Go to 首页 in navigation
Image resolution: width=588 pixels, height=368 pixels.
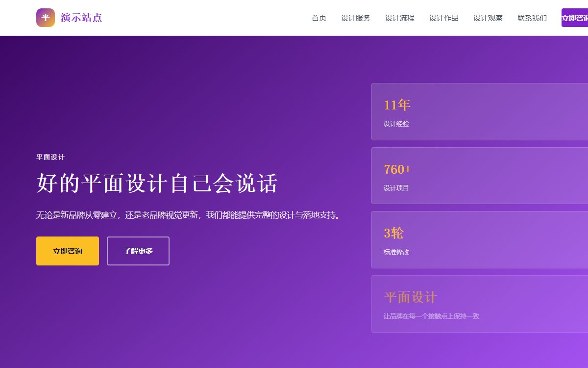(319, 18)
